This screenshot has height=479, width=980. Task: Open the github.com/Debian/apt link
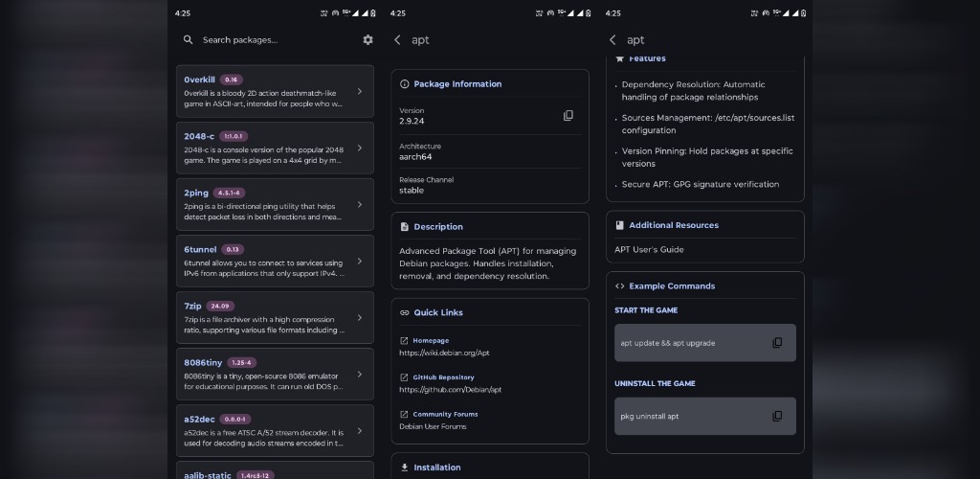(x=451, y=390)
